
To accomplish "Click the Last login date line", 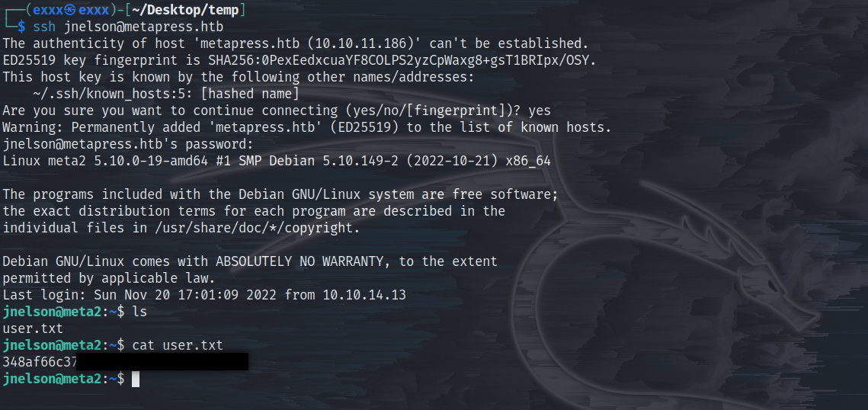I will [204, 295].
